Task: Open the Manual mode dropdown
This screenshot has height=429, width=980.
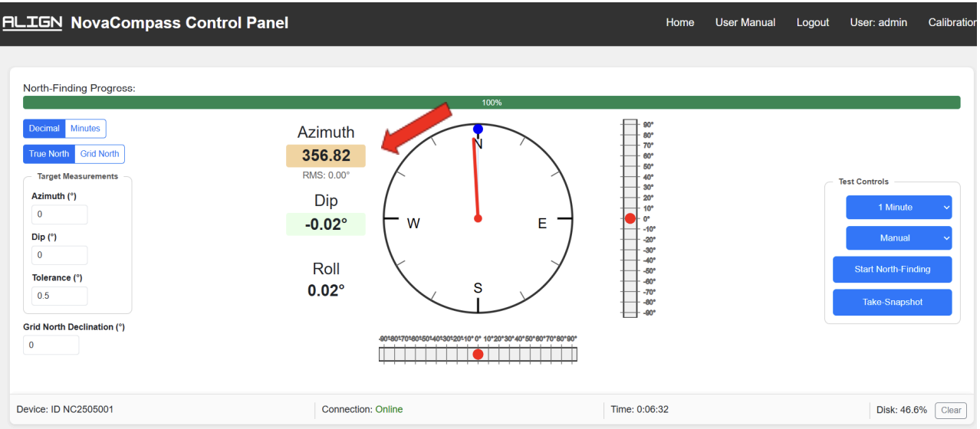Action: [899, 238]
